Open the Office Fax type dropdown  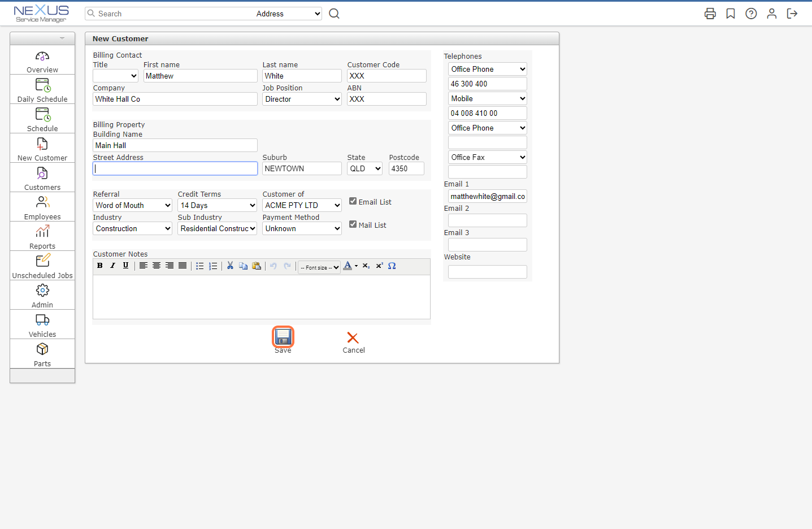click(487, 157)
